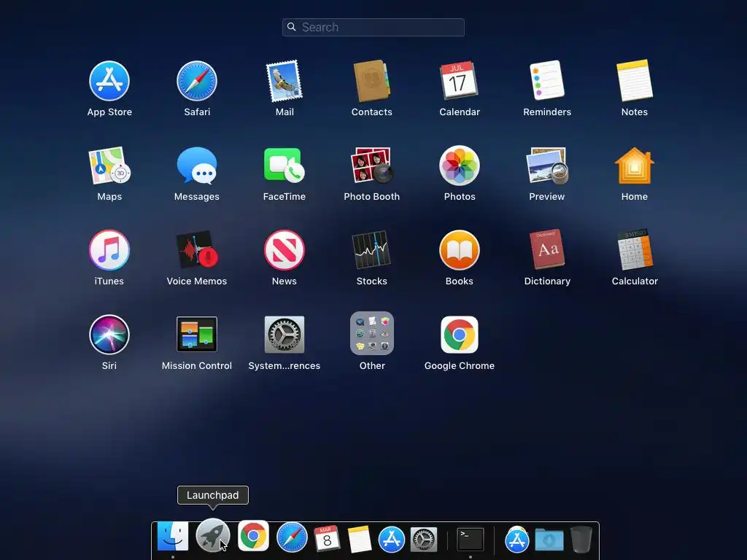Open the Preview app

tap(547, 166)
